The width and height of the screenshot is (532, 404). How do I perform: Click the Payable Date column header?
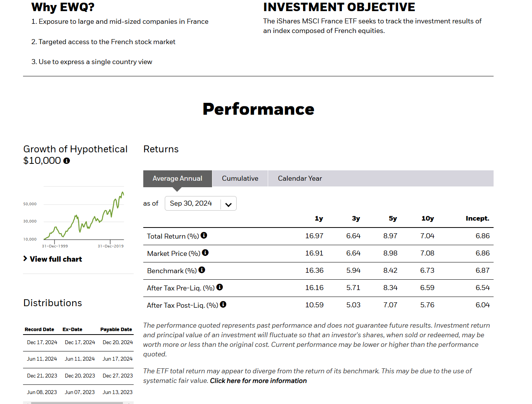[116, 330]
